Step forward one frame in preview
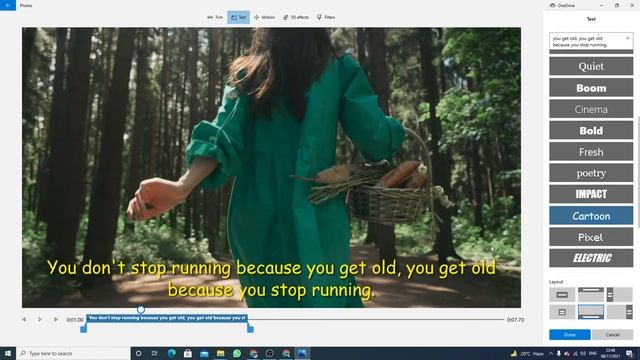The width and height of the screenshot is (640, 360). click(x=56, y=320)
